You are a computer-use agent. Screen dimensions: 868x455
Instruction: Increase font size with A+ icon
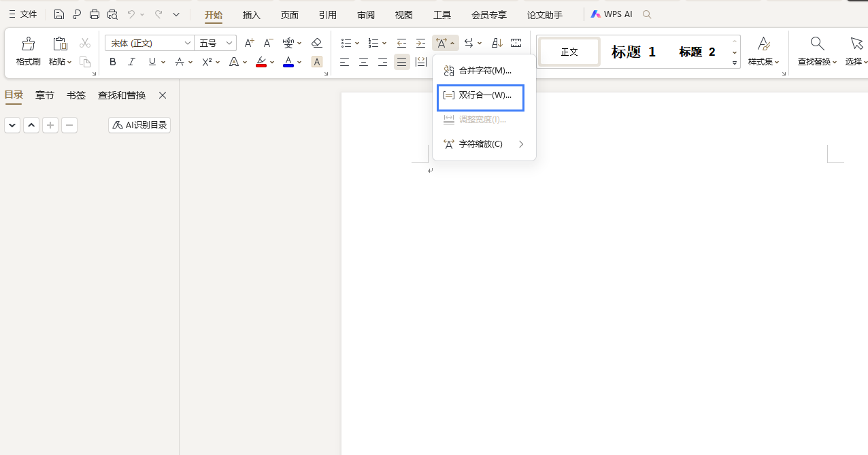click(249, 43)
